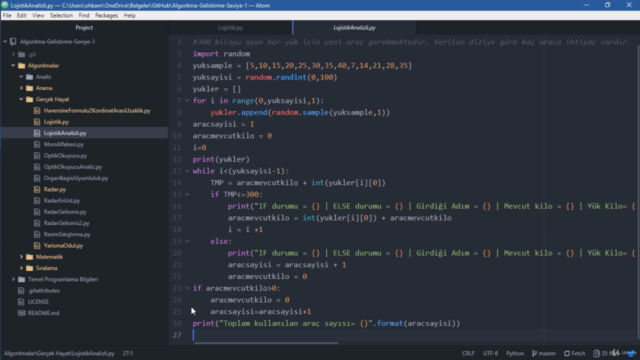Open the View menu
640x360 pixels.
pyautogui.click(x=38, y=16)
